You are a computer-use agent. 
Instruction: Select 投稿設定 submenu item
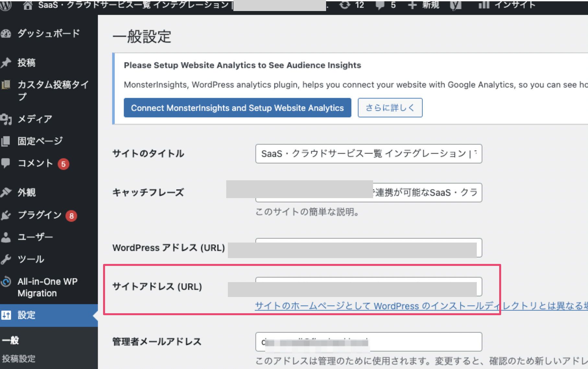[18, 359]
